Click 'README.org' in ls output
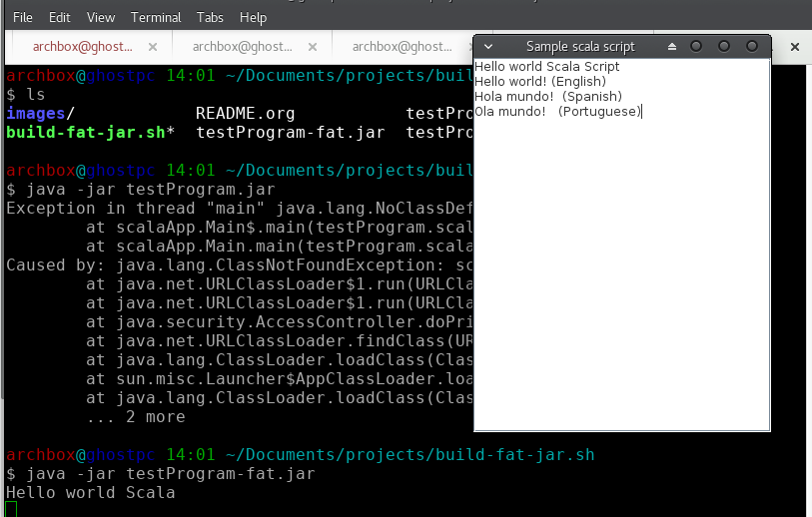 (245, 114)
